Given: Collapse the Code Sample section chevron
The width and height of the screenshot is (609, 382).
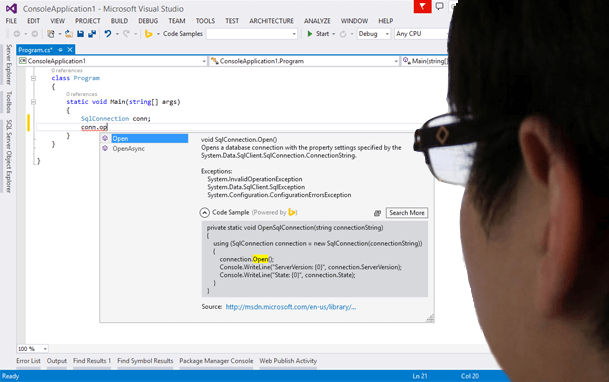Looking at the screenshot, I should click(204, 212).
